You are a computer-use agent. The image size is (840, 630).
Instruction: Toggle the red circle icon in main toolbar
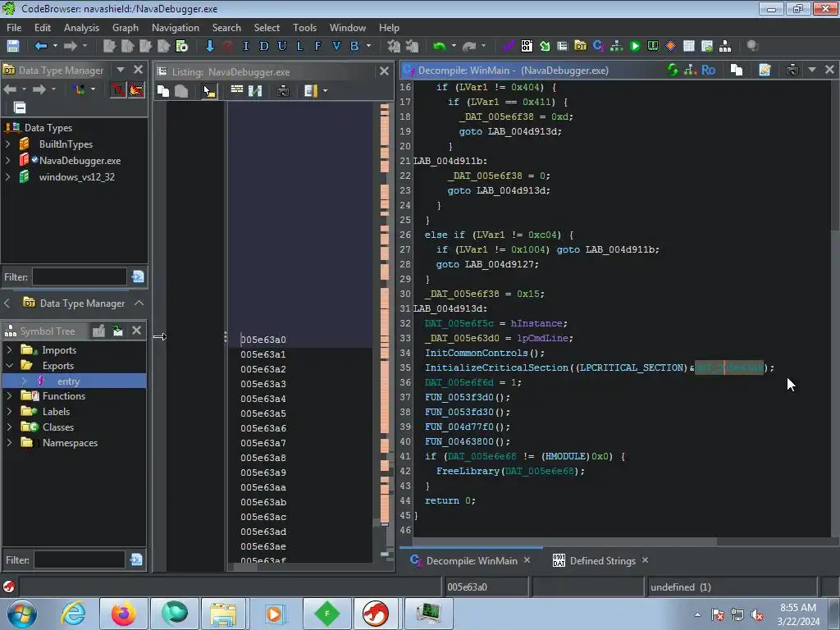tap(228, 46)
